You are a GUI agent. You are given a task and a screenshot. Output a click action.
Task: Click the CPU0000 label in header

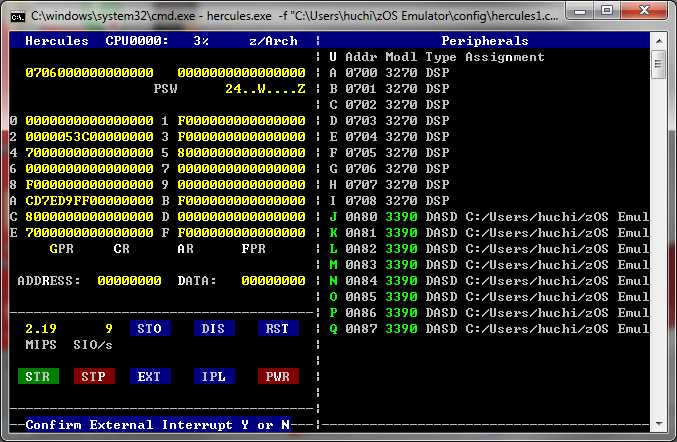tap(137, 41)
